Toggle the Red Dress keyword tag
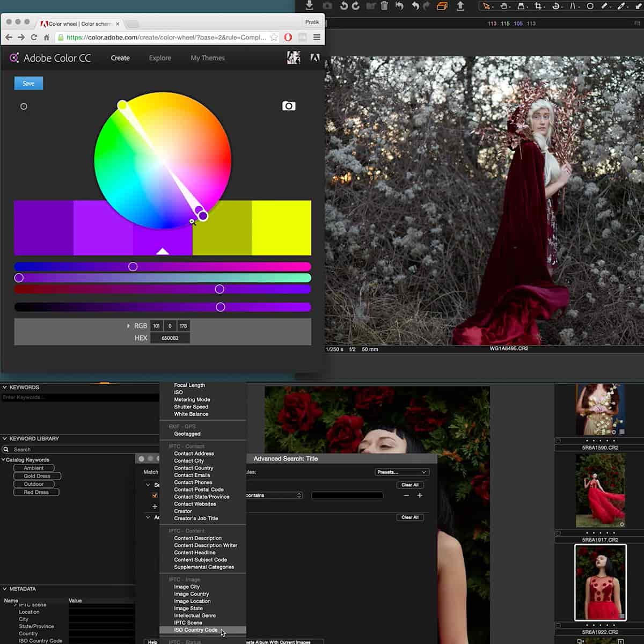Image resolution: width=644 pixels, height=644 pixels. (35, 492)
